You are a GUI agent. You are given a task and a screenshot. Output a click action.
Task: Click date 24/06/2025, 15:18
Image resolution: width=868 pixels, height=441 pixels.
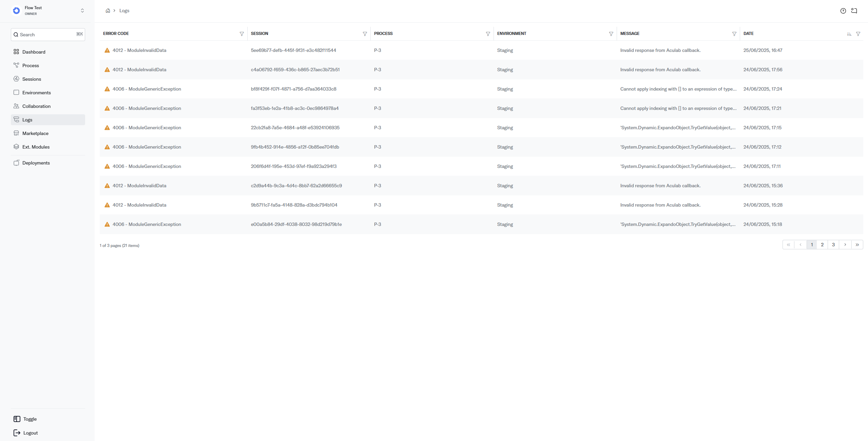(763, 224)
